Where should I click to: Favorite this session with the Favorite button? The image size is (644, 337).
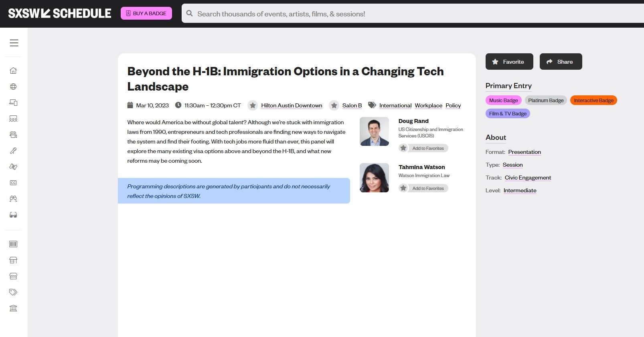pyautogui.click(x=509, y=62)
